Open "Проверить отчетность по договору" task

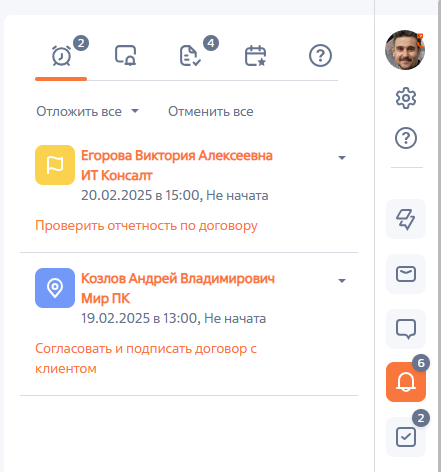[x=146, y=226]
